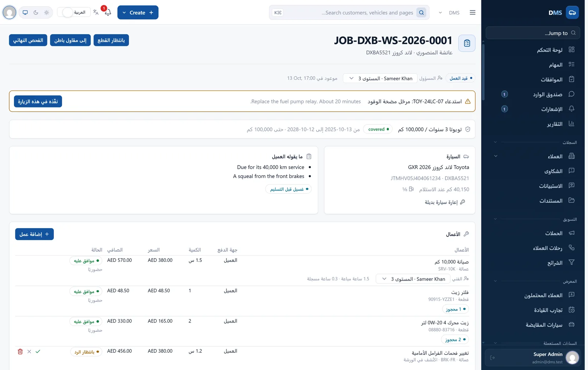The width and height of the screenshot is (588, 370).
Task: Click the إضافة عمل add job button
Action: point(35,234)
